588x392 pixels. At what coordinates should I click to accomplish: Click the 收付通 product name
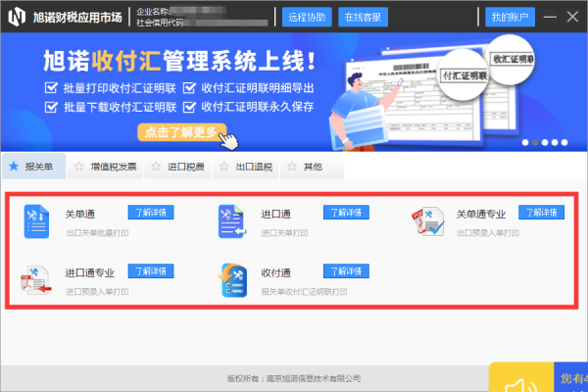276,273
